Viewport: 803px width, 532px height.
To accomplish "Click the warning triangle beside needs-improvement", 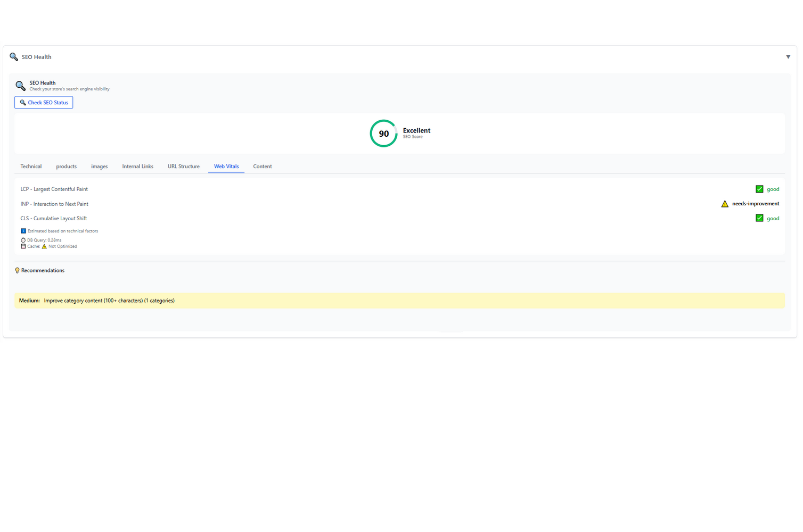I will [x=724, y=204].
